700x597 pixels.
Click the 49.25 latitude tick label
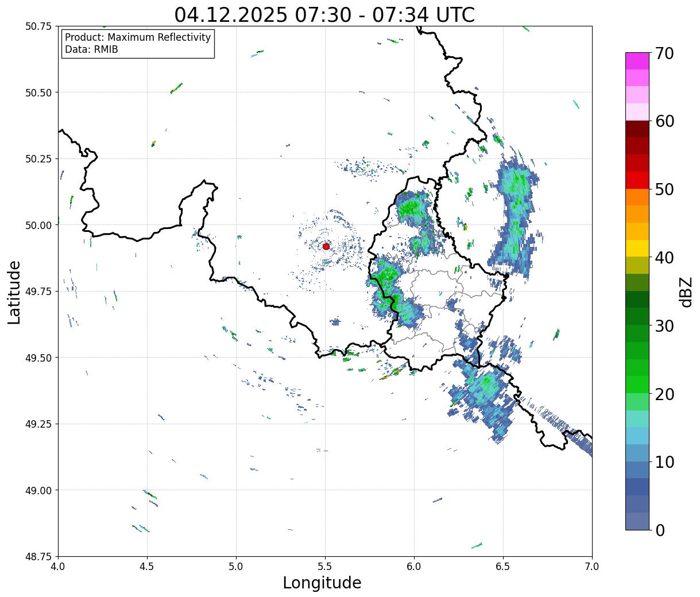pyautogui.click(x=39, y=424)
